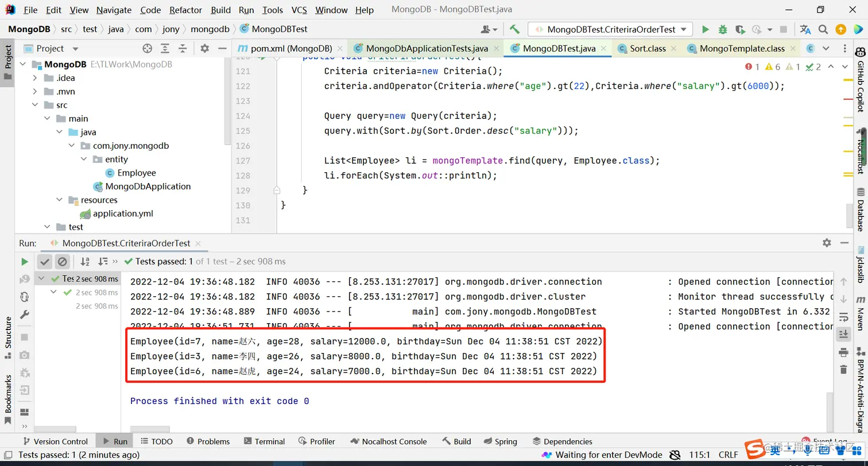Click 115:1 caret position in status bar

tap(699, 455)
